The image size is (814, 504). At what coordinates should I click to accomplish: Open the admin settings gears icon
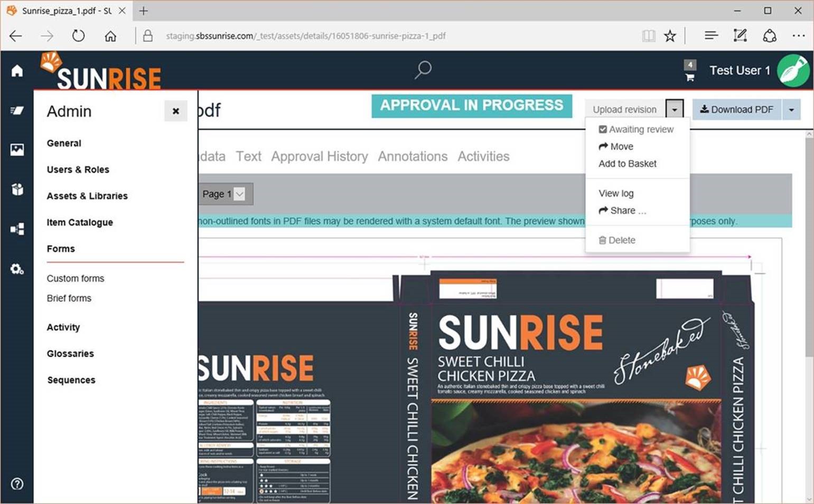17,269
